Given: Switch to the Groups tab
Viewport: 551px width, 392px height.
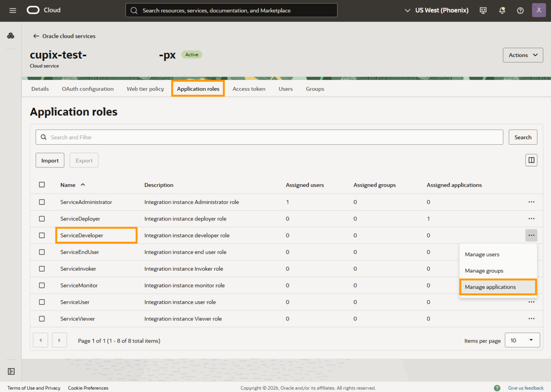Looking at the screenshot, I should pyautogui.click(x=315, y=89).
